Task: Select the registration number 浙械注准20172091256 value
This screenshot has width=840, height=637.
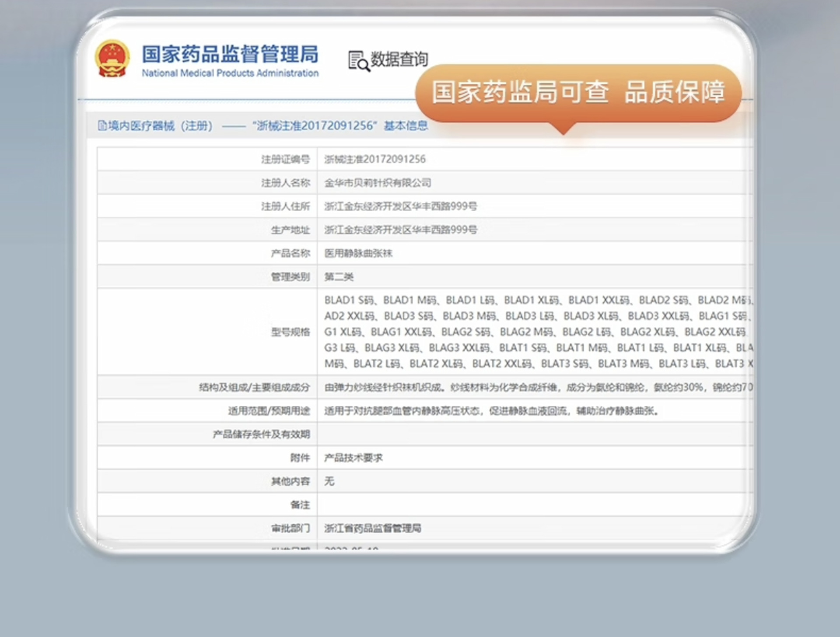Action: pos(374,159)
